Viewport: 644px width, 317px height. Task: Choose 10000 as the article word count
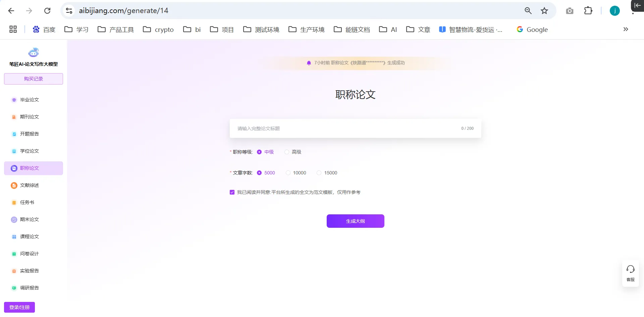click(x=288, y=173)
